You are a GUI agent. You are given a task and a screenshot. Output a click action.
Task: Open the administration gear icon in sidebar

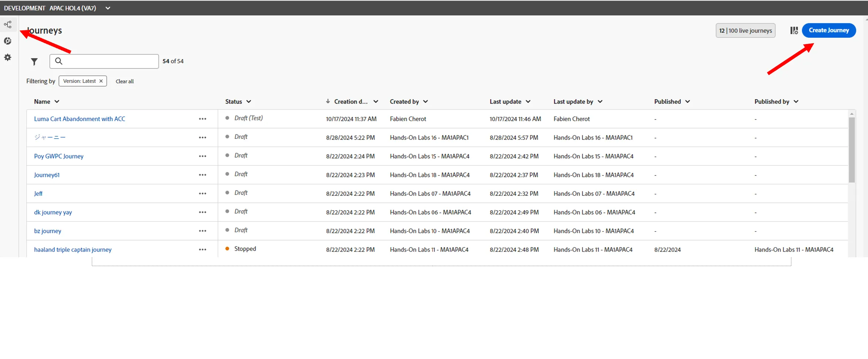8,57
